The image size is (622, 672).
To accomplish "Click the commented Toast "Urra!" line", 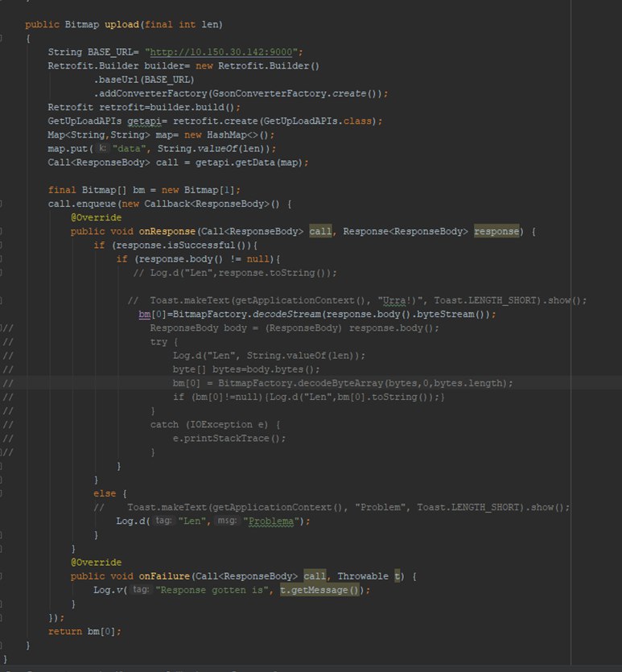I will pos(356,300).
